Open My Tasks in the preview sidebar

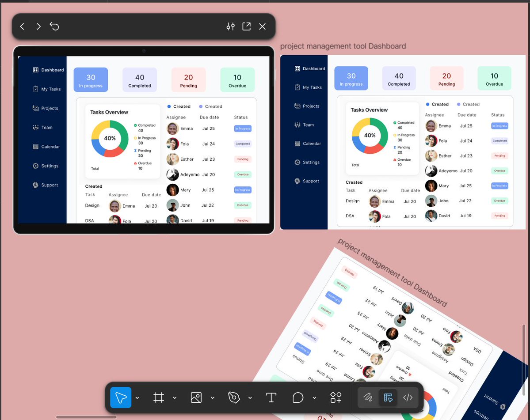pyautogui.click(x=47, y=89)
